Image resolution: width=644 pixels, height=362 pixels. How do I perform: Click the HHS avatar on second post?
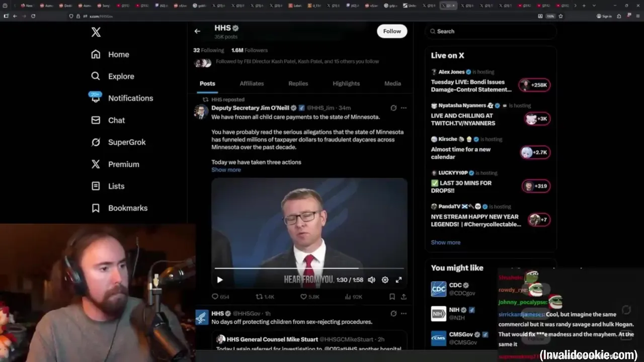tap(201, 317)
